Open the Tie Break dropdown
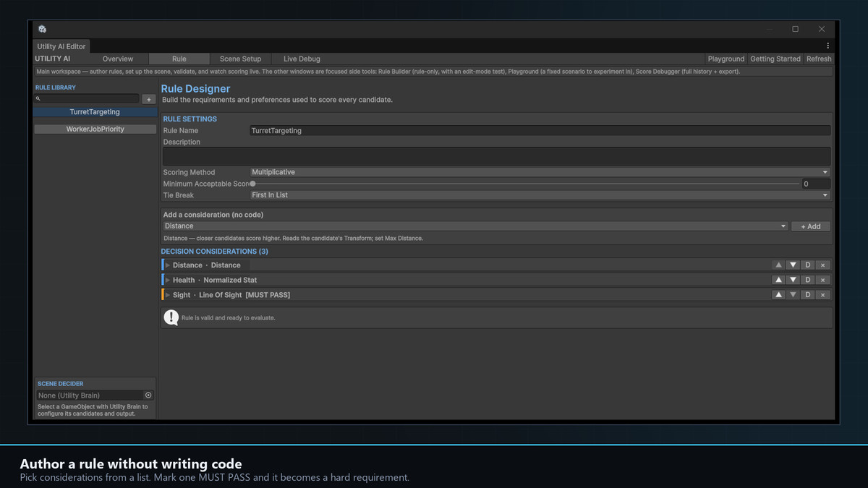Image resolution: width=868 pixels, height=488 pixels. click(540, 195)
